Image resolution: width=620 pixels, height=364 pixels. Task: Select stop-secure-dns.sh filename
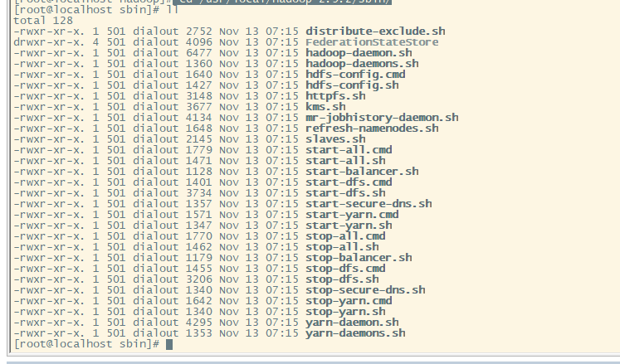pos(365,289)
